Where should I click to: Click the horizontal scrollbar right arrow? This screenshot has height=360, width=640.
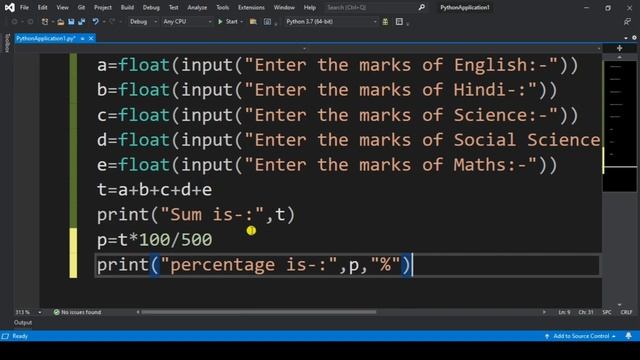(x=544, y=312)
